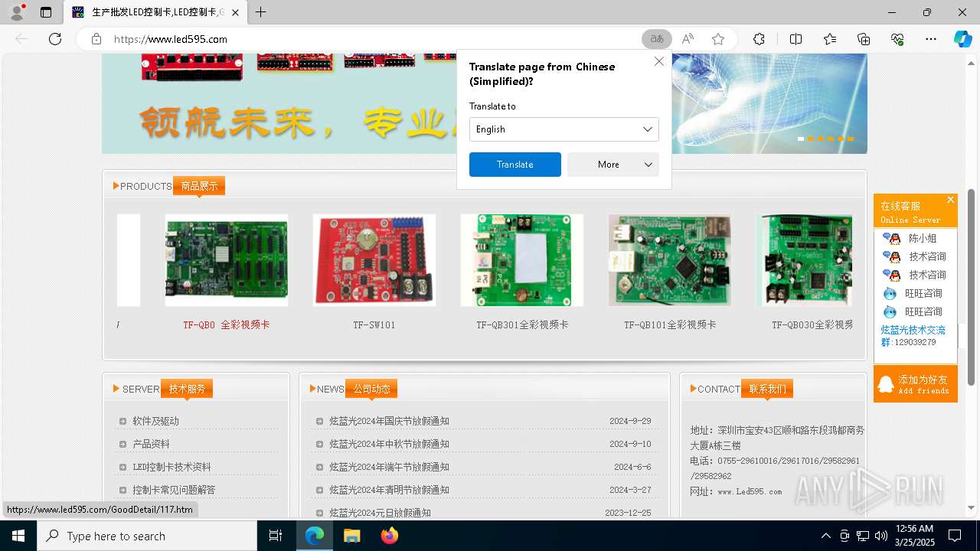The image size is (980, 551).
Task: View site information lock icon
Action: point(96,39)
